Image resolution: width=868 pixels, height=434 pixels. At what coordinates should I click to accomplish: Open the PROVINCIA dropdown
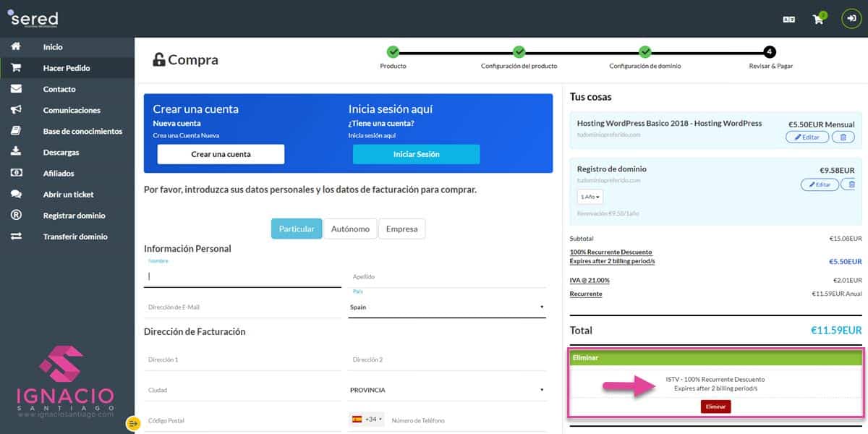[x=448, y=390]
